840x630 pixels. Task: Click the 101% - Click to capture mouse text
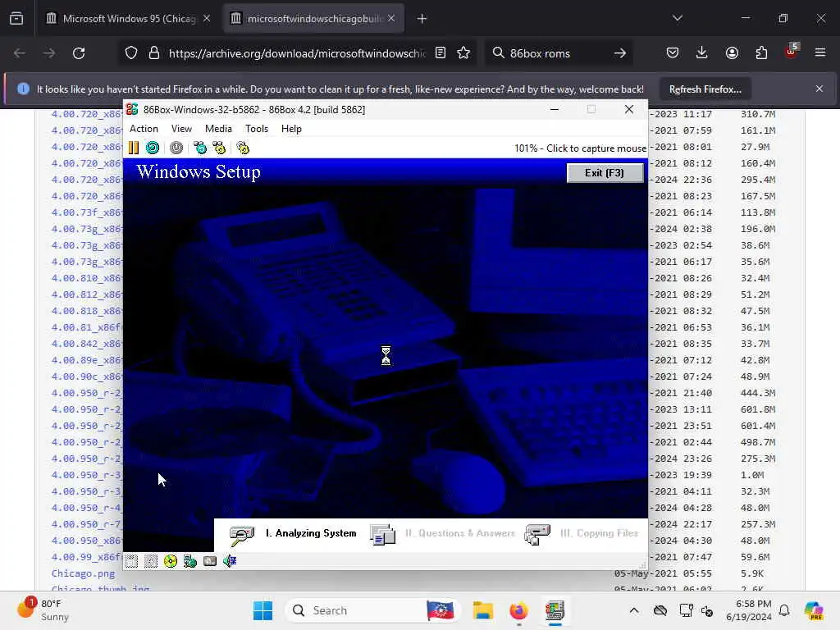point(580,148)
